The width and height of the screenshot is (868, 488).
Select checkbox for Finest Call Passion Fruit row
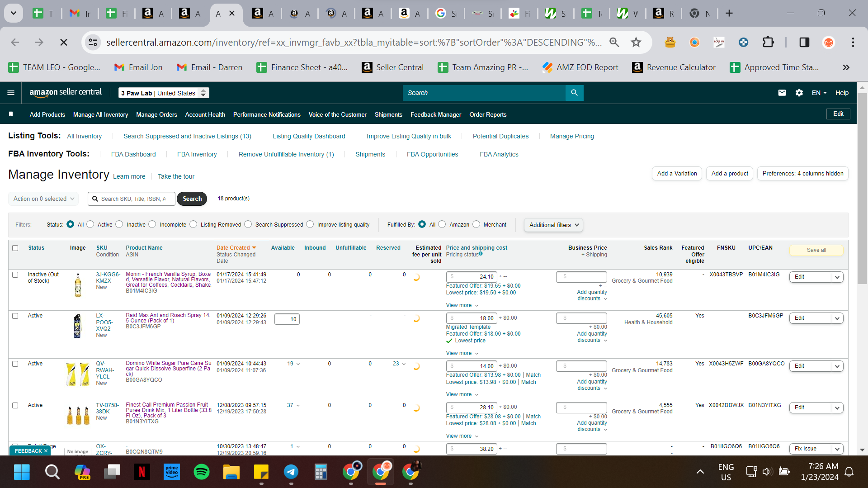pyautogui.click(x=15, y=405)
